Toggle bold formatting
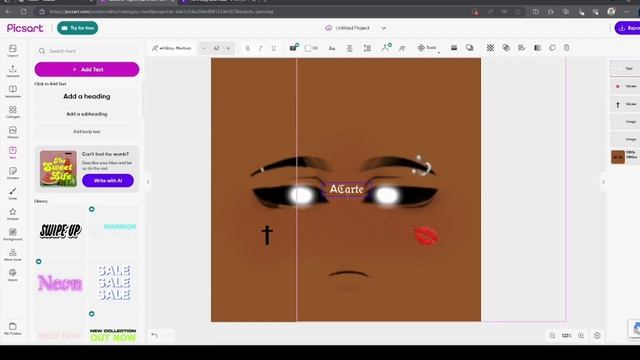Screen dimensions: 640x360 [247, 48]
